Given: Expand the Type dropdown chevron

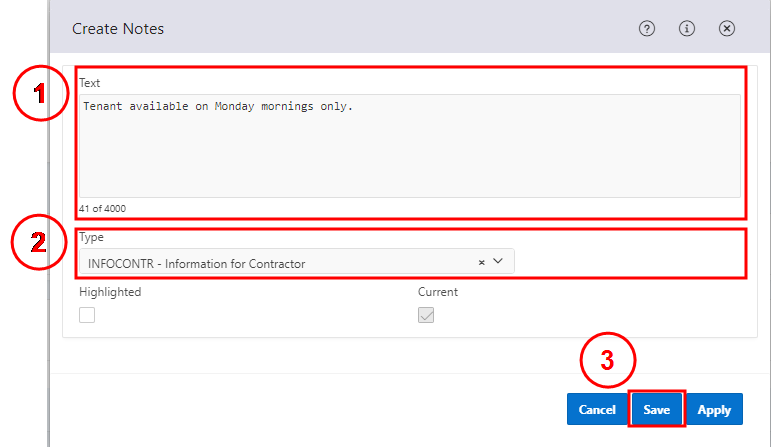Looking at the screenshot, I should pos(498,261).
